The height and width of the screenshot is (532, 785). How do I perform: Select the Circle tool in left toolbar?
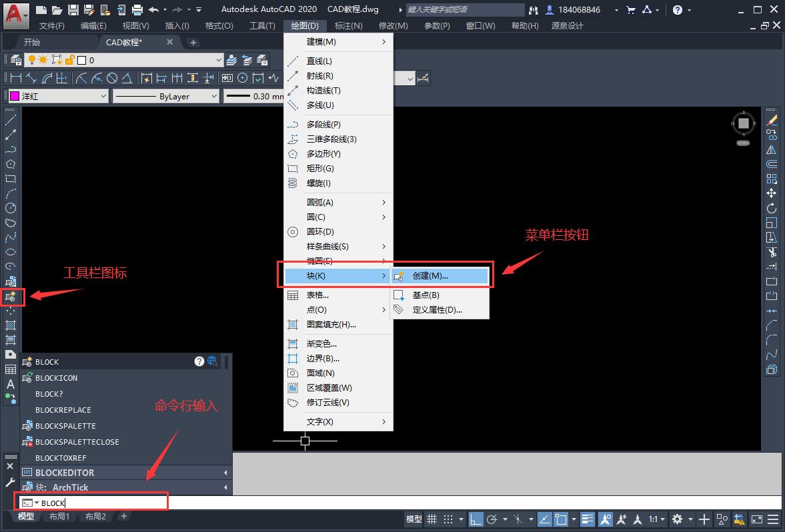click(x=11, y=208)
